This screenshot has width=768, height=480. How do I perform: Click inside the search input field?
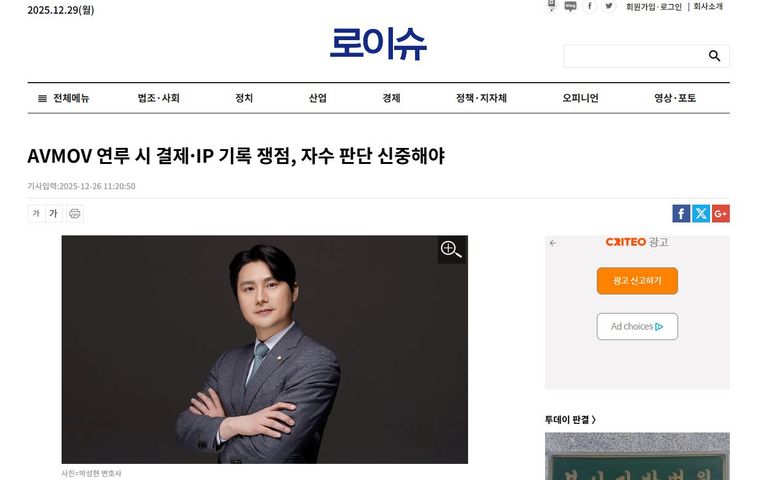pyautogui.click(x=634, y=56)
